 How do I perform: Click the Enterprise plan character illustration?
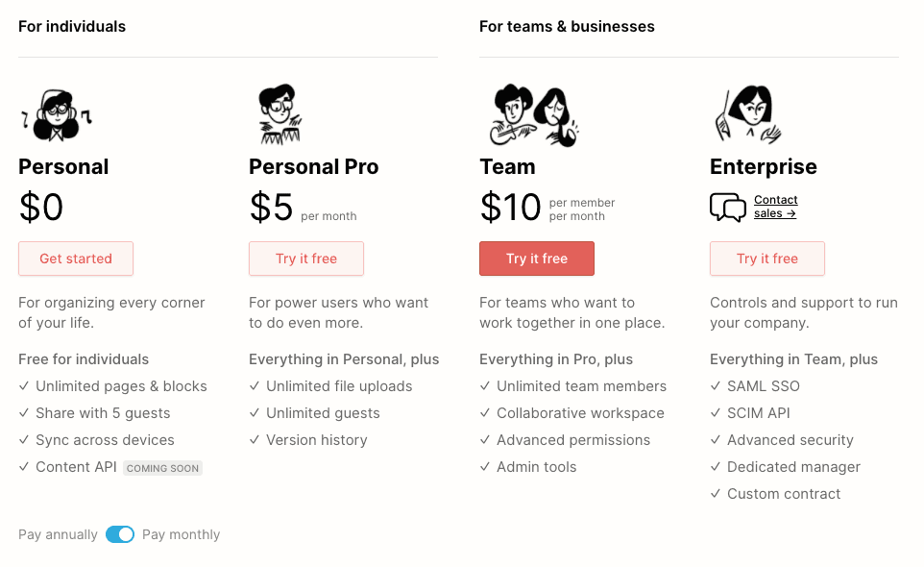coord(748,115)
